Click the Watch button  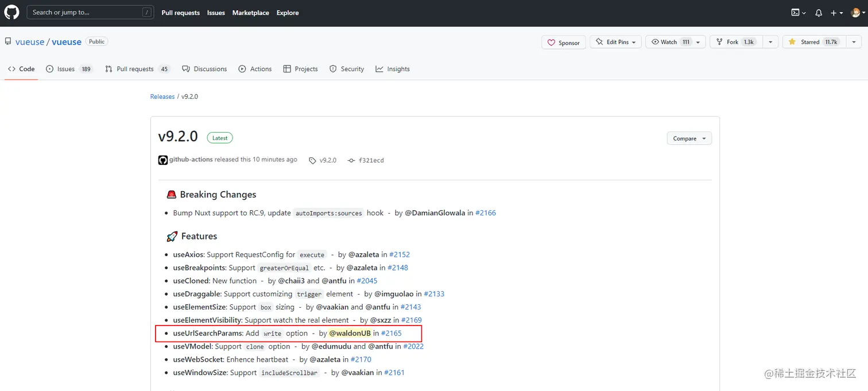[x=676, y=42]
